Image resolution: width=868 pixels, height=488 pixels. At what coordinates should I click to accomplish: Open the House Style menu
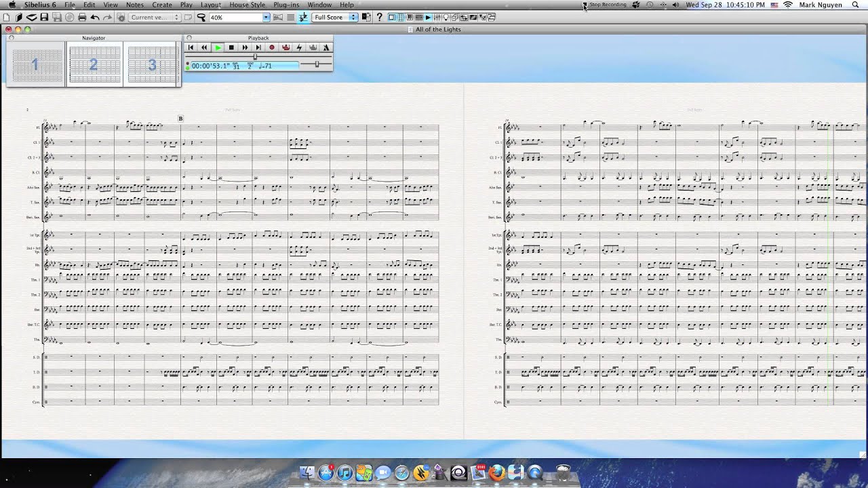coord(247,5)
